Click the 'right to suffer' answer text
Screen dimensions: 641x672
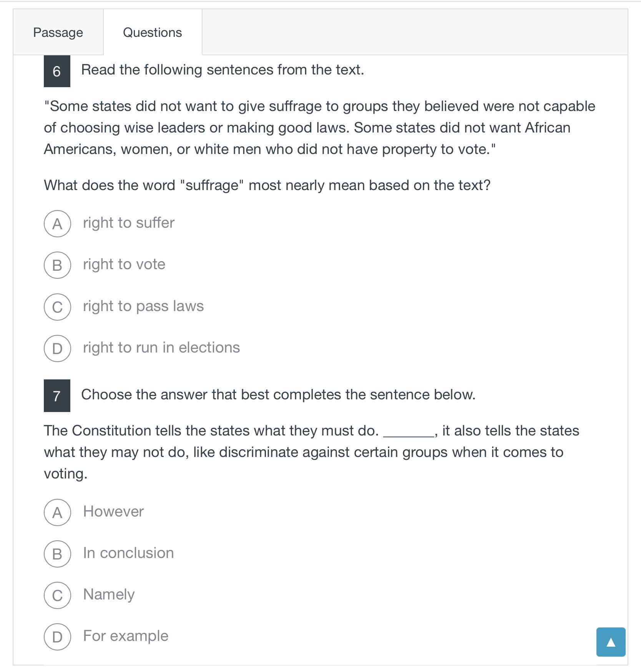tap(129, 223)
